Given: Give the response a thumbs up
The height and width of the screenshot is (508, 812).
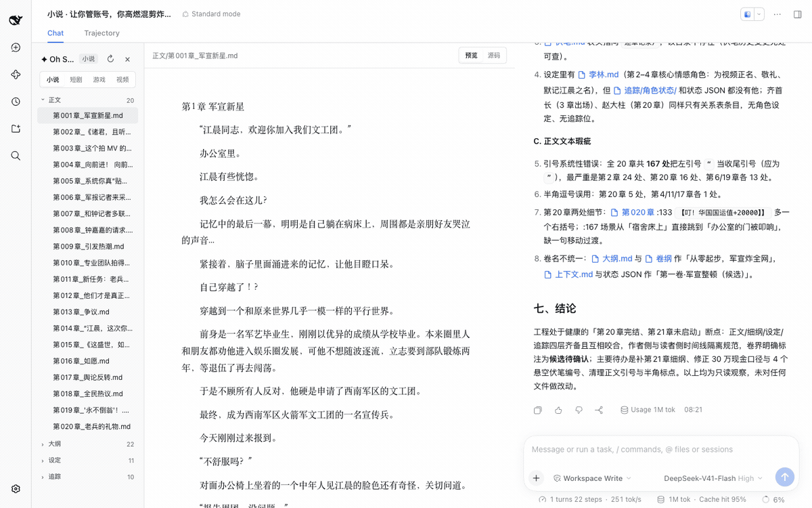Looking at the screenshot, I should click(x=558, y=410).
